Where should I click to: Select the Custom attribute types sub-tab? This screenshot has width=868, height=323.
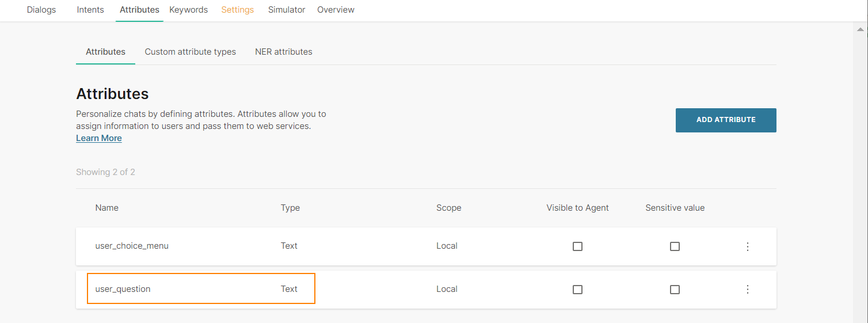190,52
